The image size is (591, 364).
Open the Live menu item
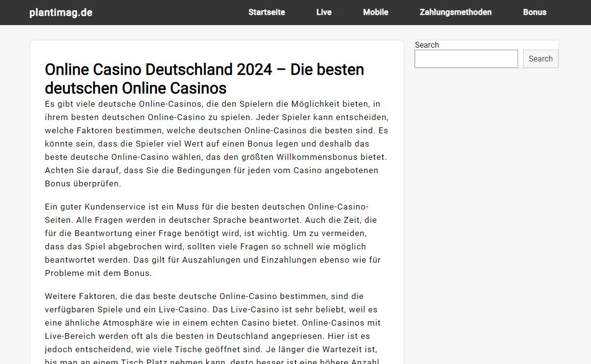pos(324,12)
